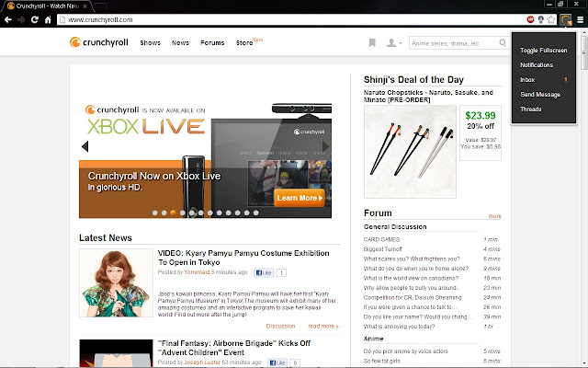
Task: Open thread What is annoying you today?
Action: (x=399, y=327)
